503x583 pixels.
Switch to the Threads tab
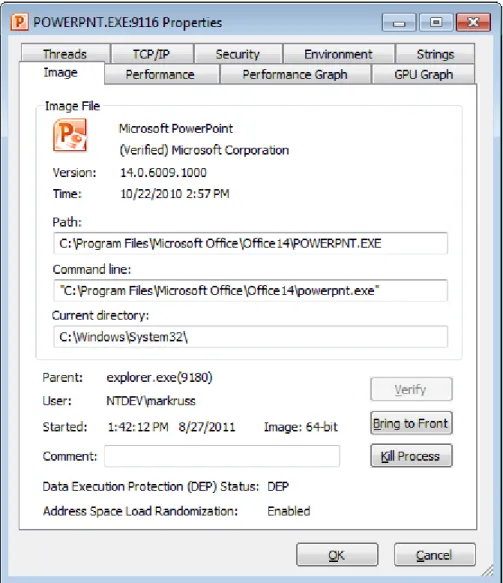(x=65, y=54)
